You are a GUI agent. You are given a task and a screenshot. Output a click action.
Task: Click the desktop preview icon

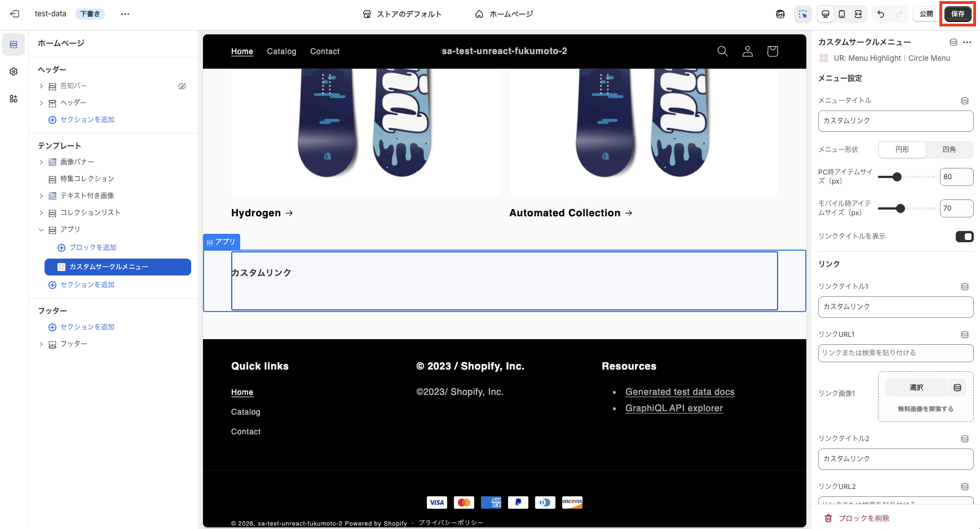tap(825, 14)
